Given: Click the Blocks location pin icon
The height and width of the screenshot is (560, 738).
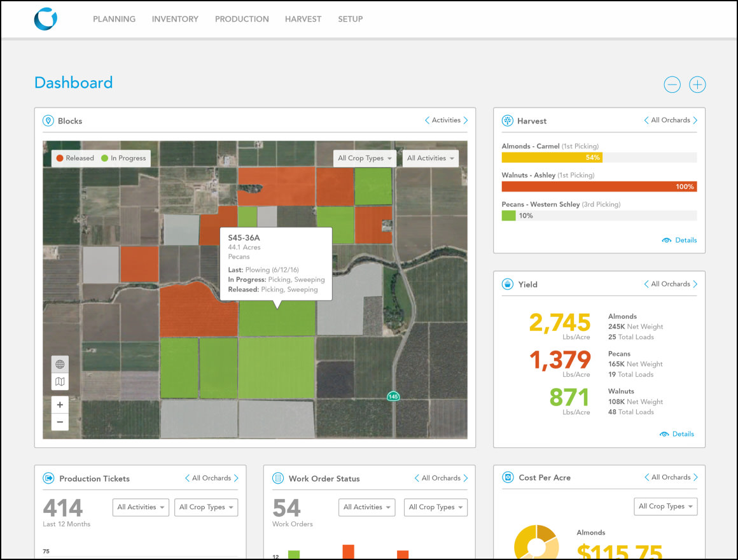Looking at the screenshot, I should [48, 121].
